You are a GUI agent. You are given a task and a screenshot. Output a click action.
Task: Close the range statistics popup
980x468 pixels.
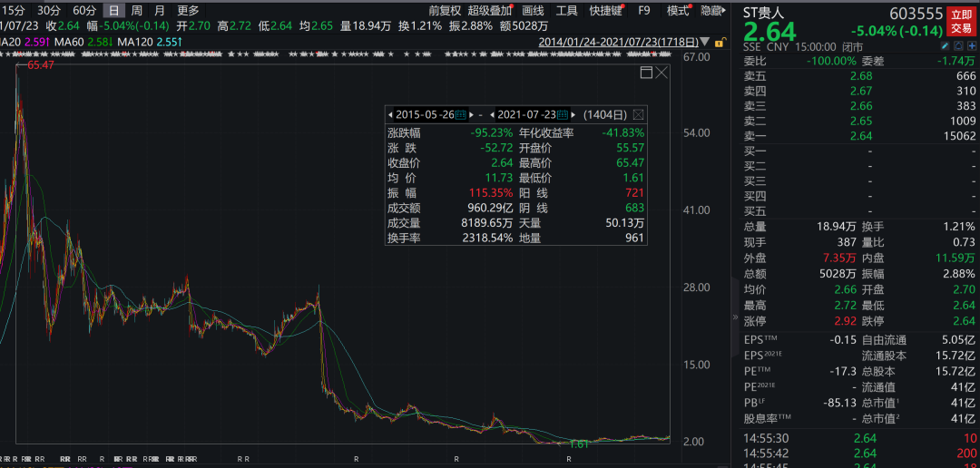[639, 115]
